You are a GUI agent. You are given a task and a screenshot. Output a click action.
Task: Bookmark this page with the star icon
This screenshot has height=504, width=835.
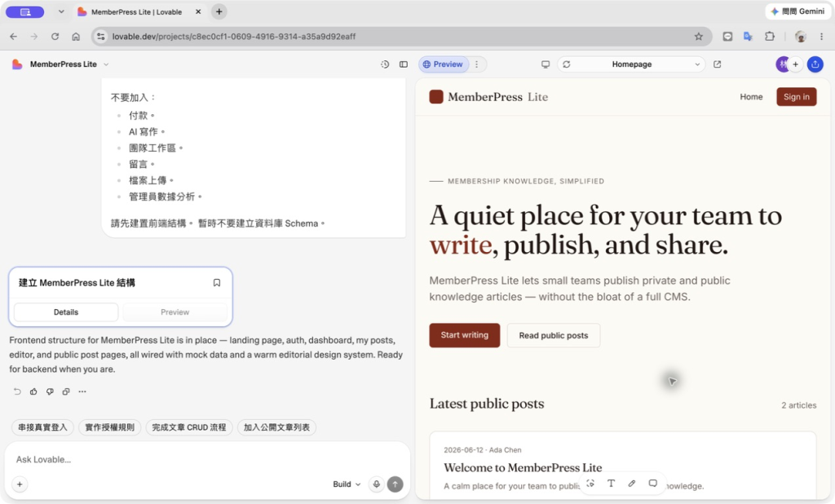699,36
